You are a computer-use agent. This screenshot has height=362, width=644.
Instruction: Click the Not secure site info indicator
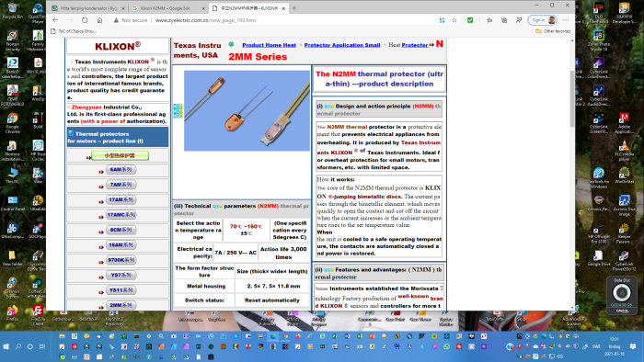pos(130,20)
